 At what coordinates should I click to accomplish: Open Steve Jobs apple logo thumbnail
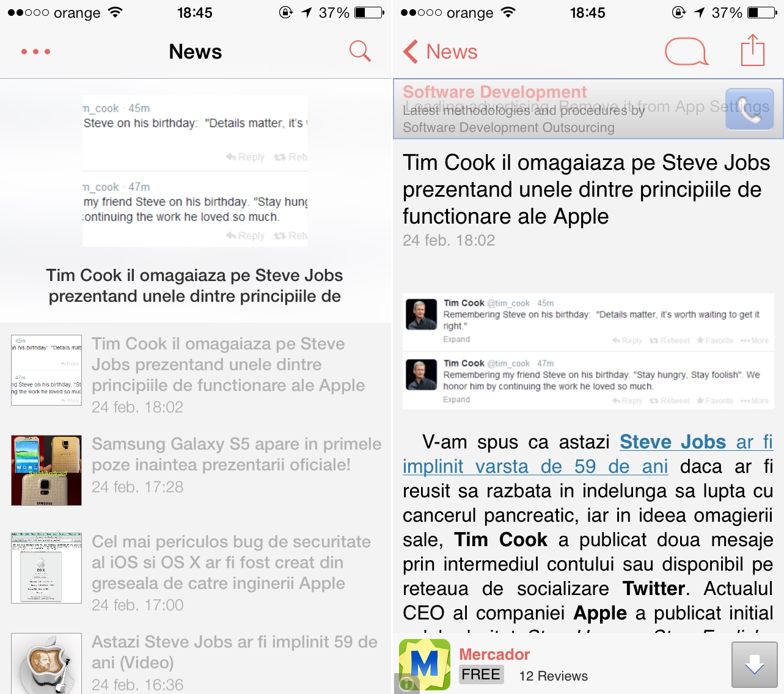pyautogui.click(x=46, y=663)
